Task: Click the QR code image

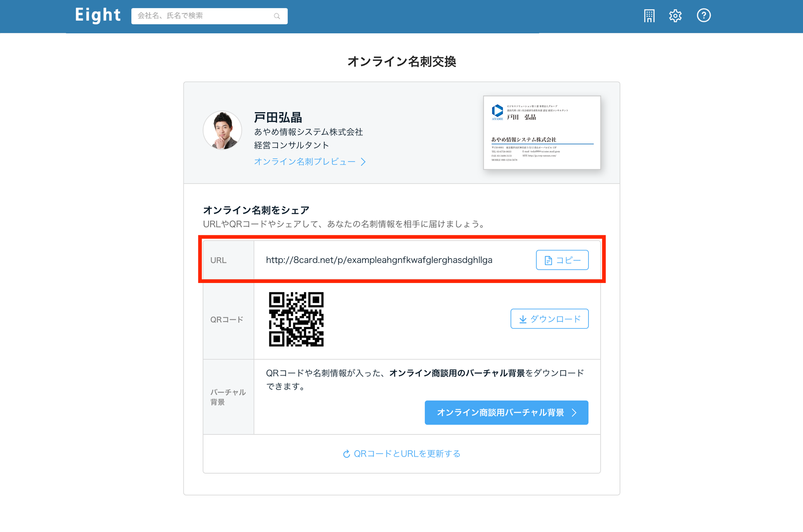Action: pos(296,319)
